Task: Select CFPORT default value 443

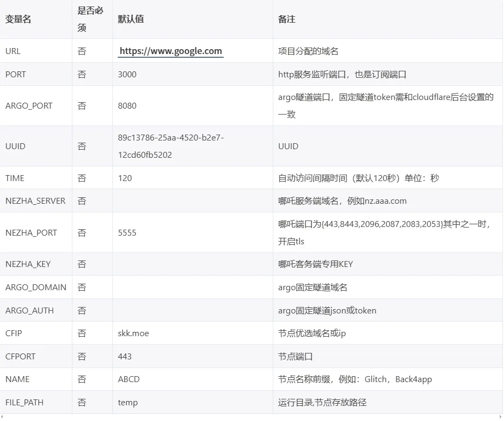Action: [x=125, y=357]
